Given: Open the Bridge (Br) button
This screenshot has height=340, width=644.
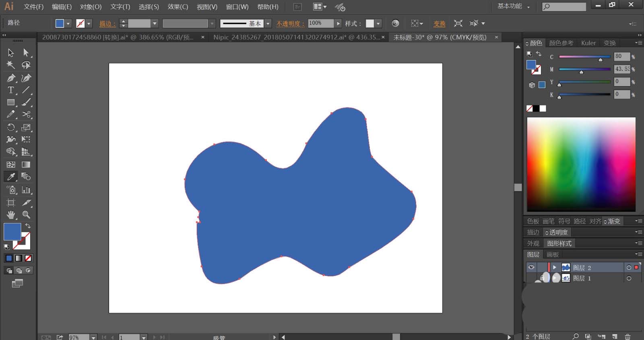Looking at the screenshot, I should pyautogui.click(x=297, y=7).
